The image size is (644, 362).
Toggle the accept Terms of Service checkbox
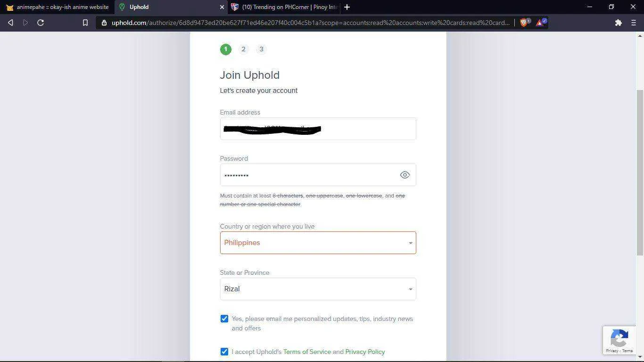point(224,352)
